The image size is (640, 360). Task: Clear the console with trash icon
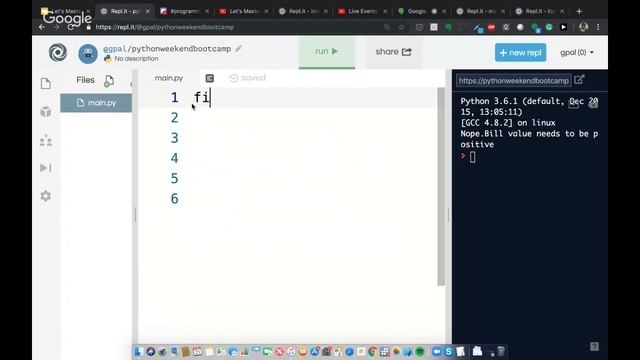click(593, 104)
